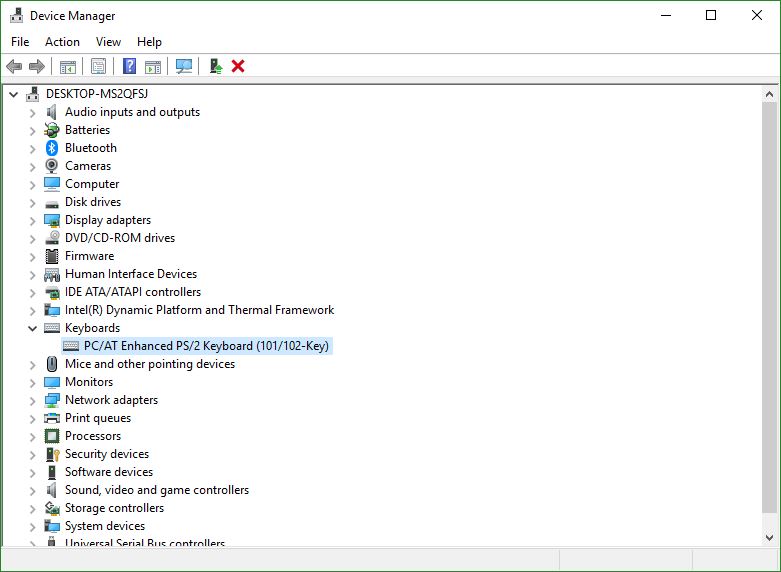Screen dimensions: 781x572
Task: Click the Processors chip icon
Action: [52, 436]
